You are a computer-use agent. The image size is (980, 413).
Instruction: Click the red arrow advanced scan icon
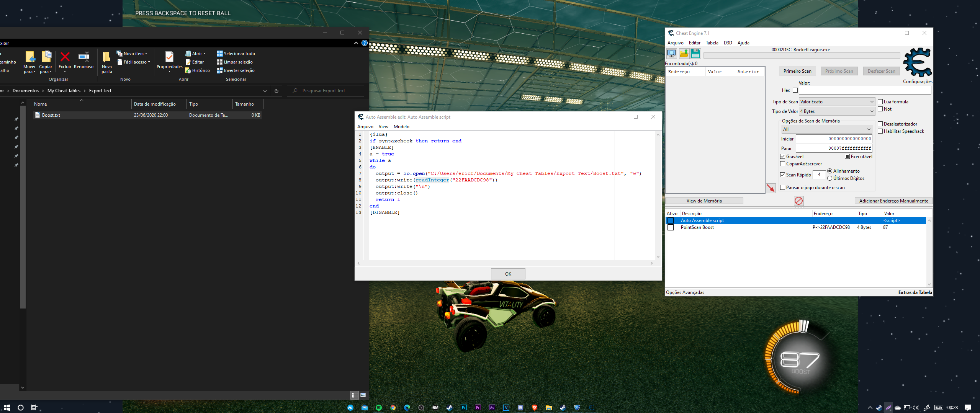coord(771,188)
